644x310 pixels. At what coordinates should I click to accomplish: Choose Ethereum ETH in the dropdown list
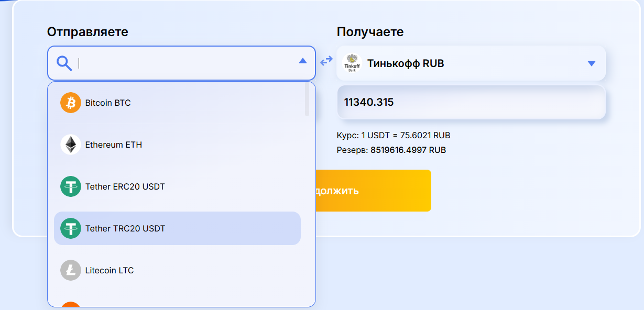click(177, 145)
